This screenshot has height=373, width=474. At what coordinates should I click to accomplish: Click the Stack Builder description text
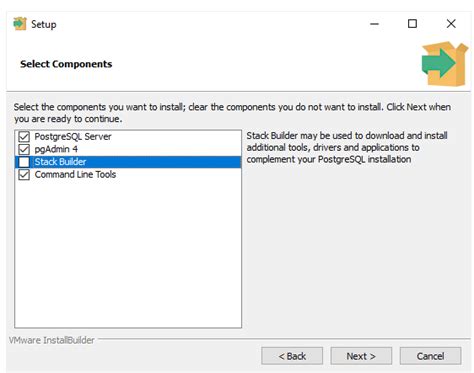[347, 147]
